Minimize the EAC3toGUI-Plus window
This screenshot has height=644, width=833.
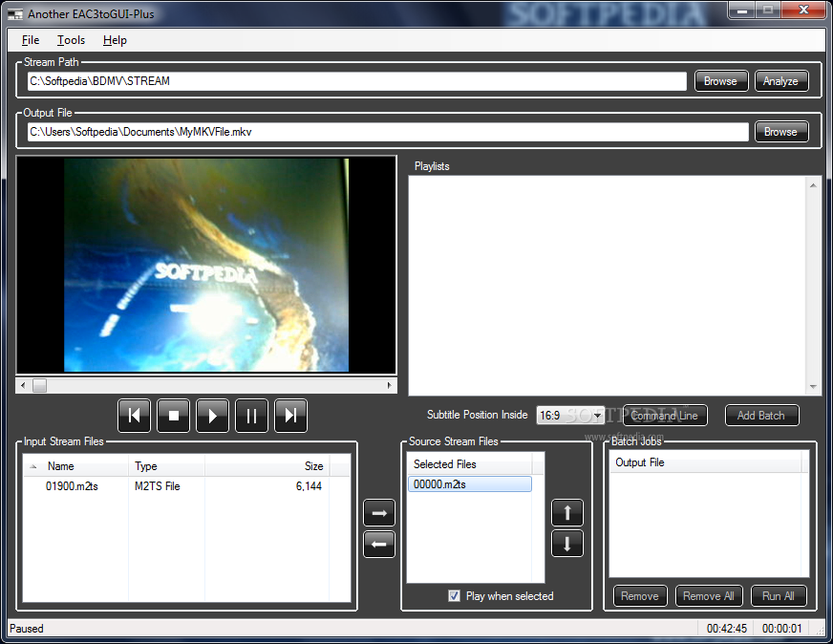pos(742,11)
